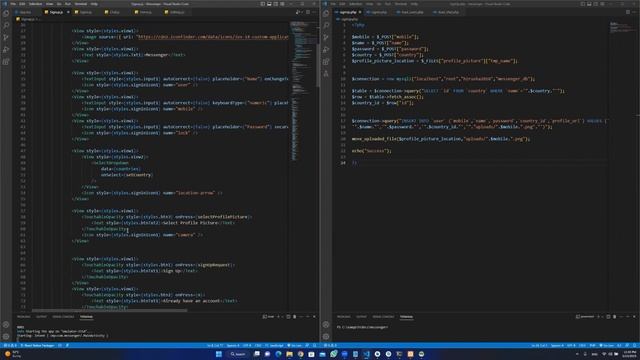The image size is (640, 360).
Task: Change UTF-8 encoding in right status bar
Action: [x=571, y=346]
